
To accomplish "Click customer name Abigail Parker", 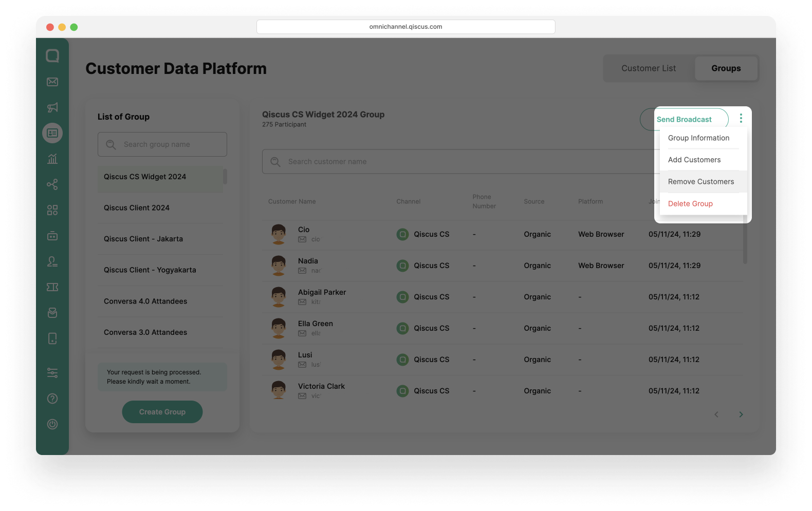I will tap(322, 292).
